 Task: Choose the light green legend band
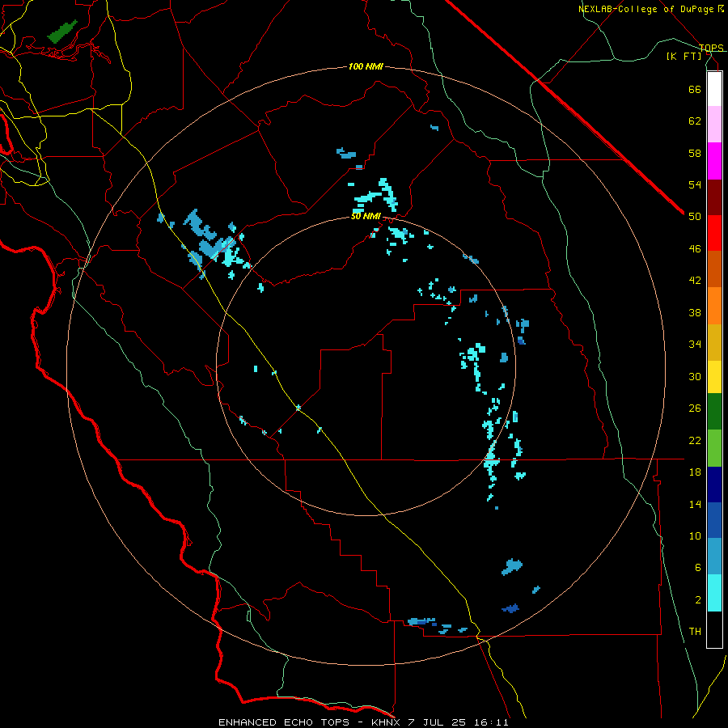click(x=714, y=448)
